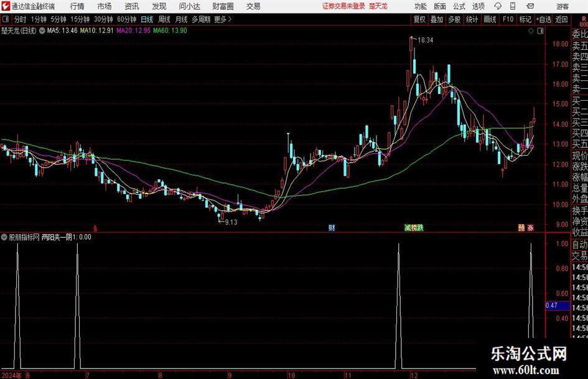Click the red S marker below the chart
The height and width of the screenshot is (379, 588).
point(95,228)
